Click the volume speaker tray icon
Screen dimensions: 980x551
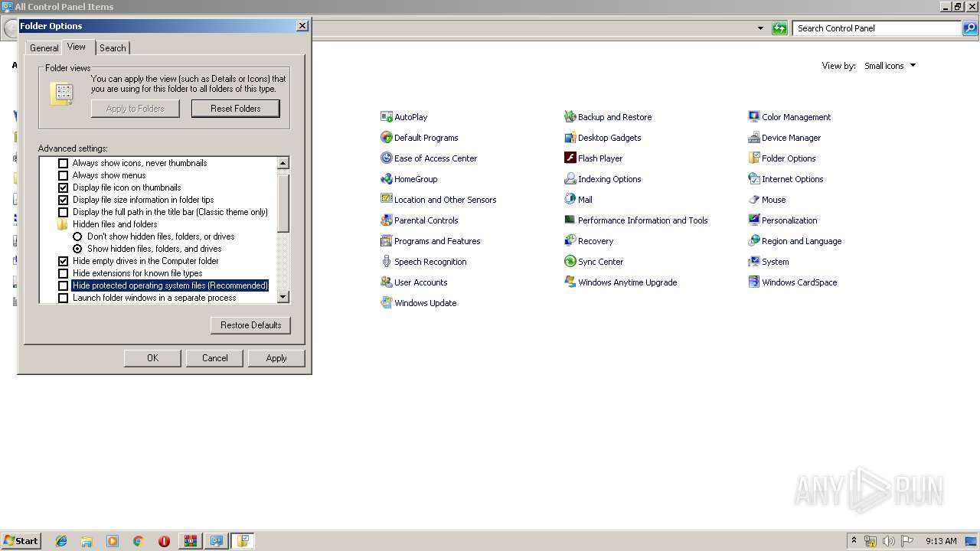pyautogui.click(x=888, y=541)
